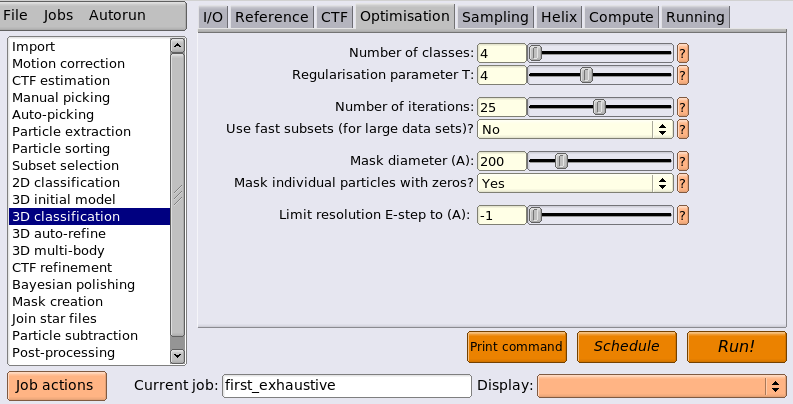Click job list scrollbar down arrow
793x404 pixels.
177,355
